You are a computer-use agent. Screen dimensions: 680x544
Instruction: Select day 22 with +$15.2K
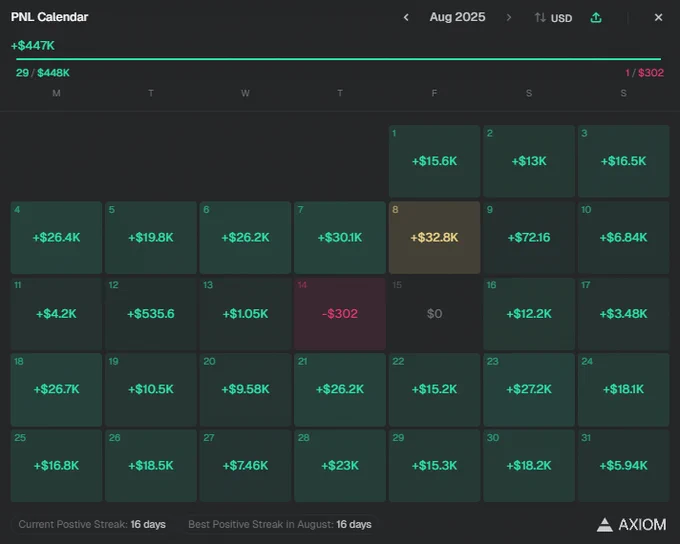pos(434,390)
